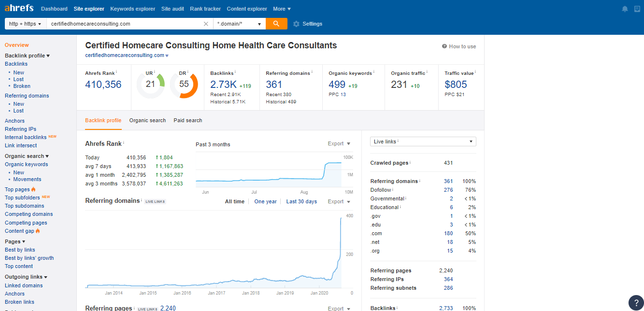This screenshot has height=311, width=644.
Task: Select All time for Referring domains chart
Action: click(x=235, y=201)
